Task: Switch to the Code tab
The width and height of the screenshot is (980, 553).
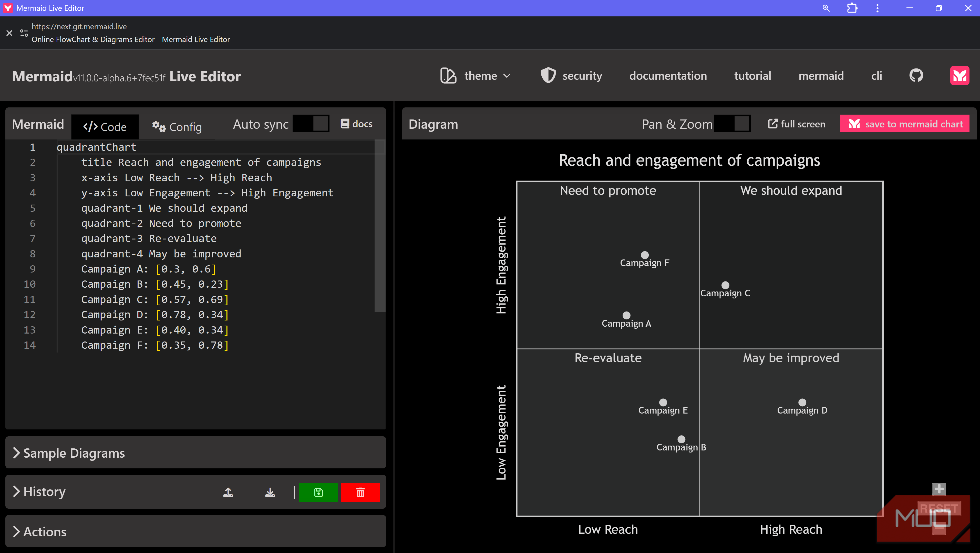Action: click(105, 127)
